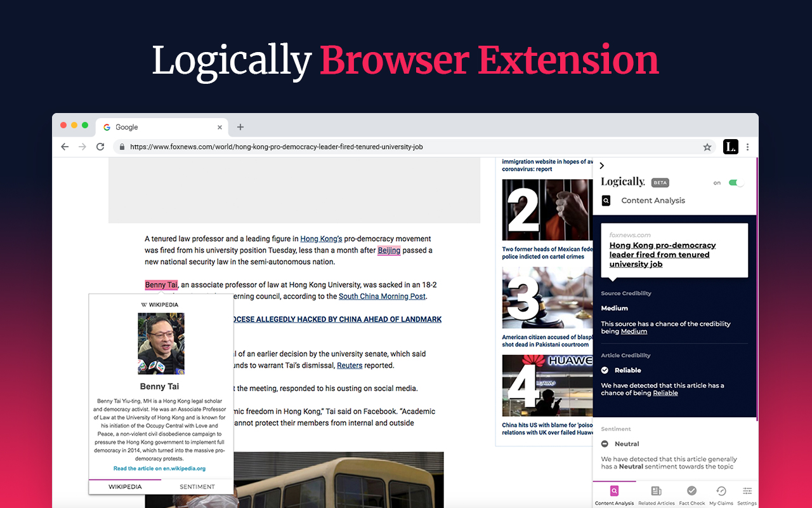Open 'American citizen accused' story link
The width and height of the screenshot is (812, 508).
(547, 341)
